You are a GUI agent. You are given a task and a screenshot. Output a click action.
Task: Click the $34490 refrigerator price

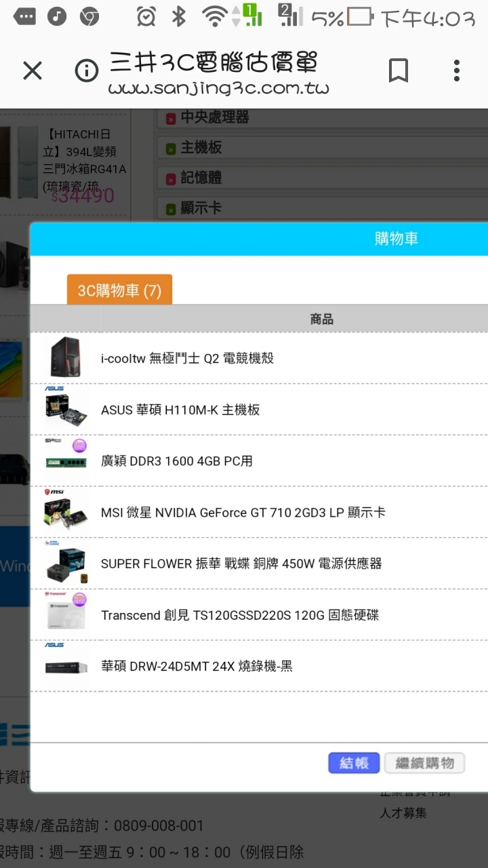pyautogui.click(x=83, y=196)
